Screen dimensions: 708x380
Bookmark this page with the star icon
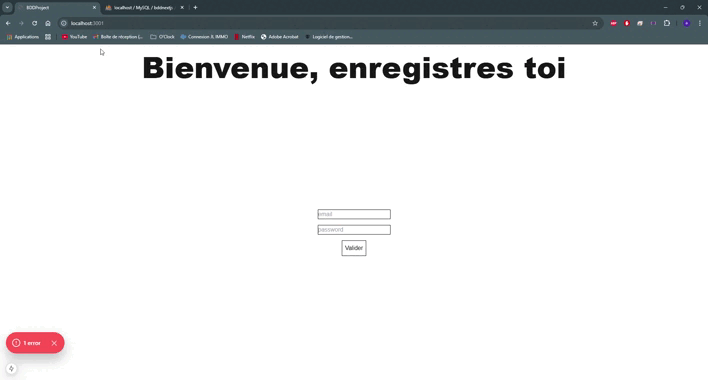(595, 23)
